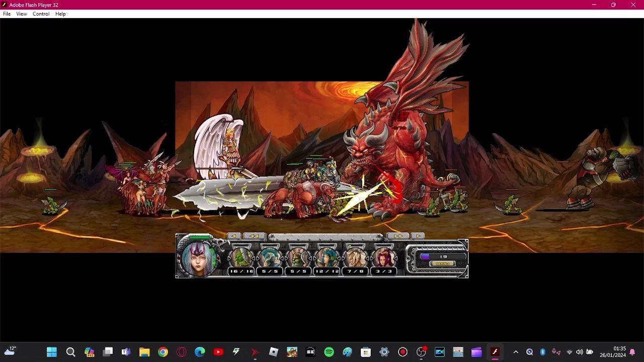
Task: Select the blue-haired unit showing 12 / 12
Action: [x=327, y=258]
